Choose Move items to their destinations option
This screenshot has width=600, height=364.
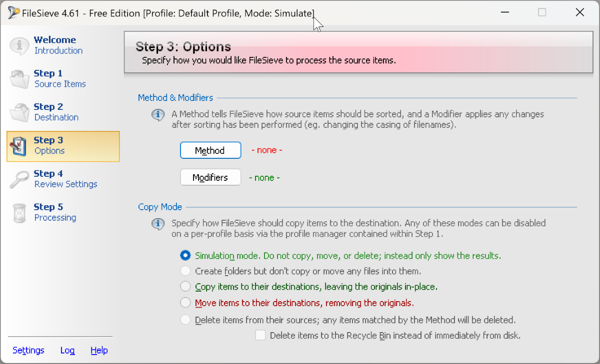click(185, 303)
